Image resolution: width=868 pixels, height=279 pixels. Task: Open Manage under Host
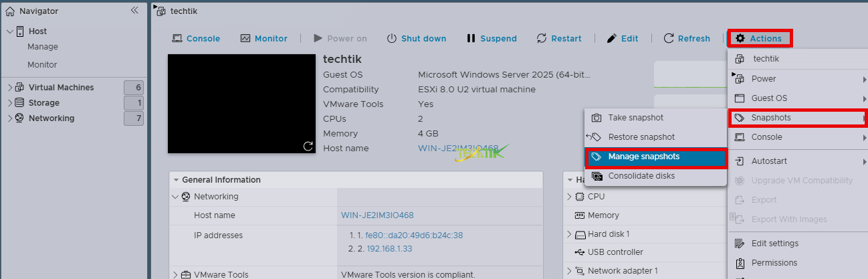(x=43, y=47)
